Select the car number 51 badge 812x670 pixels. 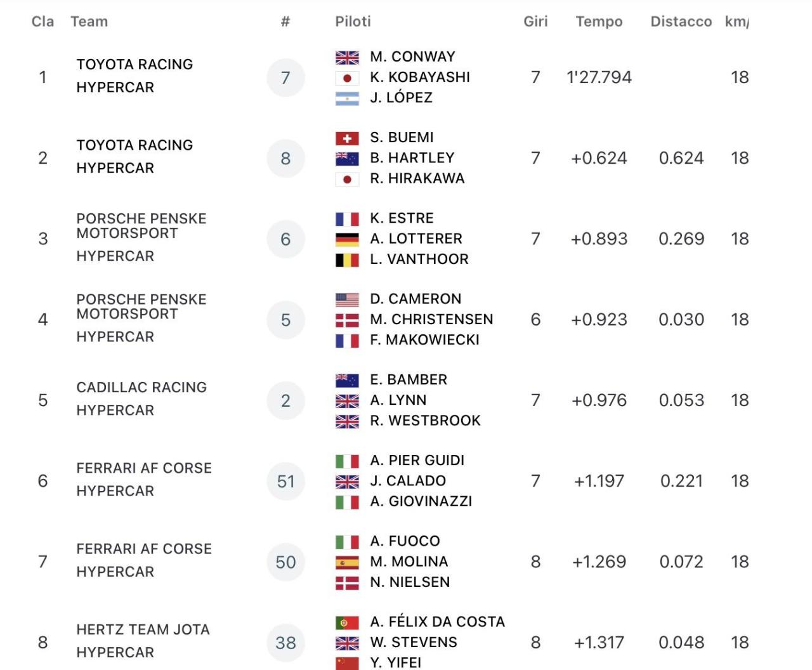click(x=285, y=482)
